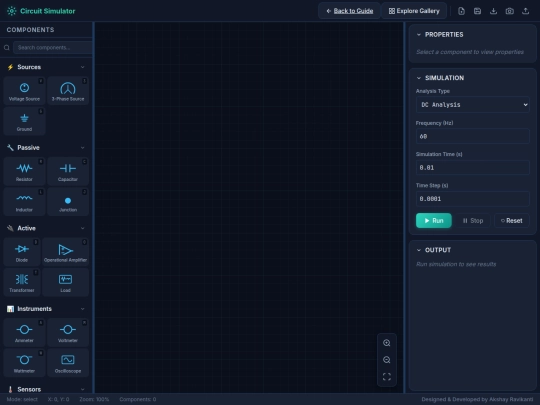Screen dimensions: 540x405
Task: Collapse the Sources category
Action: [x=82, y=67]
